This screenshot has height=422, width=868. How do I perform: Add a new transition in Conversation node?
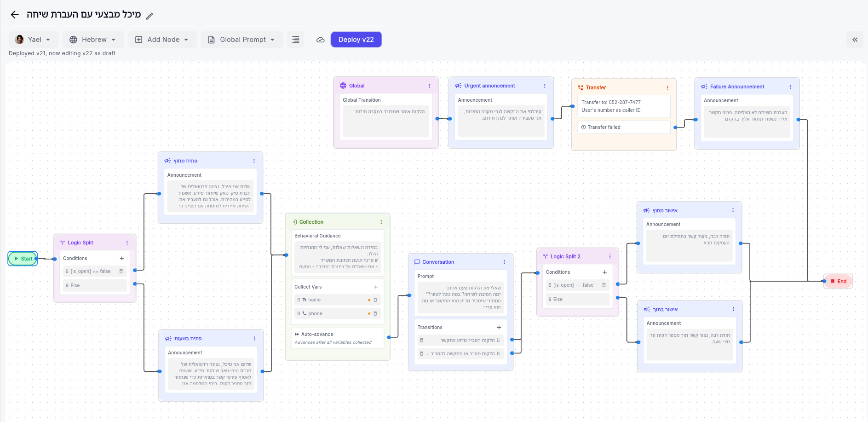point(499,328)
